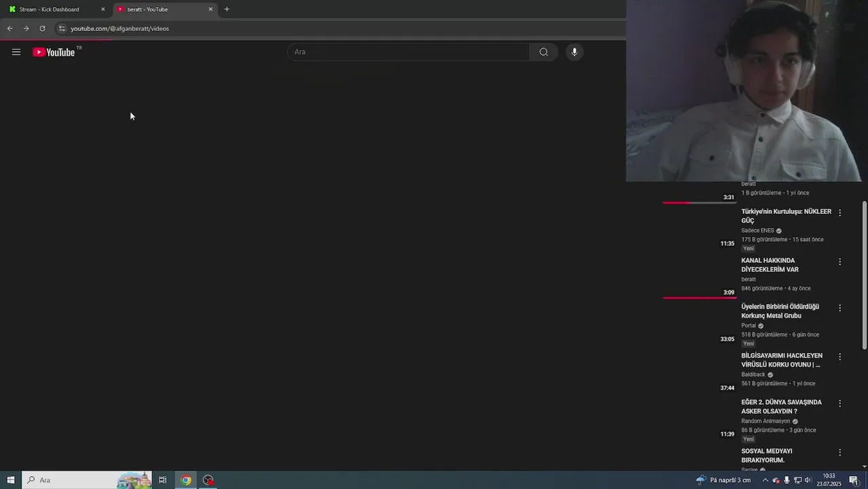This screenshot has width=868, height=489.
Task: Open the weather widget 'Pá naprší 3 cm'
Action: (724, 480)
